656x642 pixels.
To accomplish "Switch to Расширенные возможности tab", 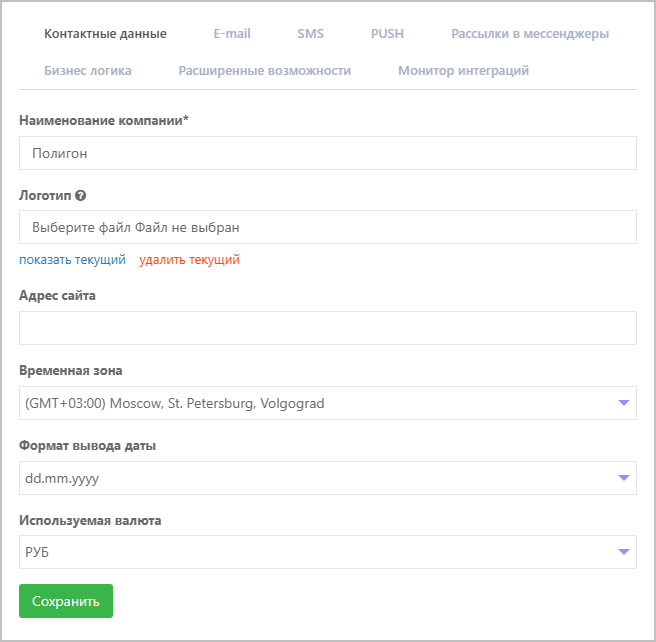I will point(264,71).
